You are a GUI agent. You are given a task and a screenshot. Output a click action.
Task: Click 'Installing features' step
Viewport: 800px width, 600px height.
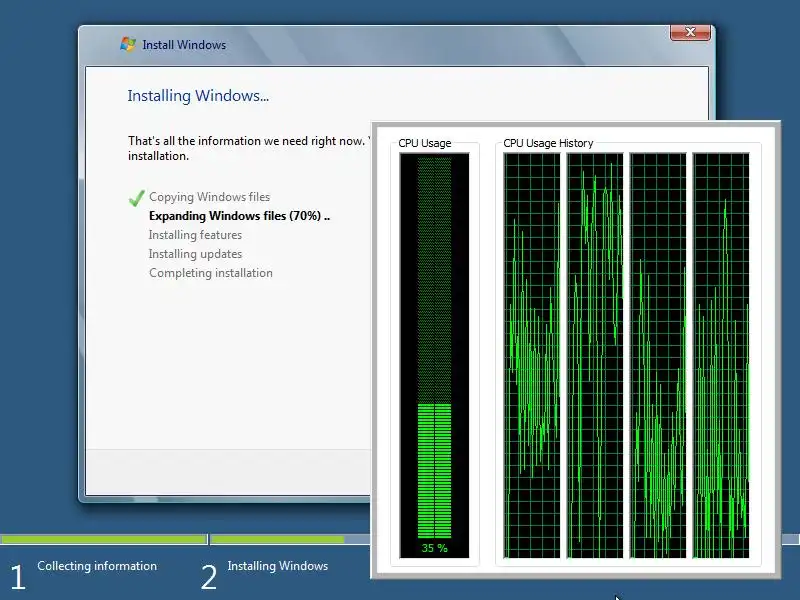click(x=195, y=235)
